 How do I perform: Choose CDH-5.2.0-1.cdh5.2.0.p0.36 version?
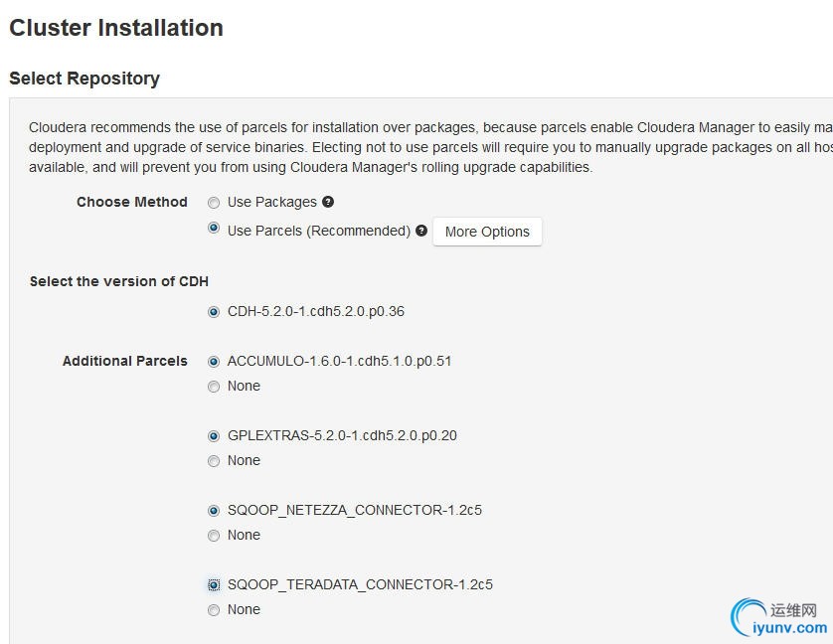tap(214, 312)
